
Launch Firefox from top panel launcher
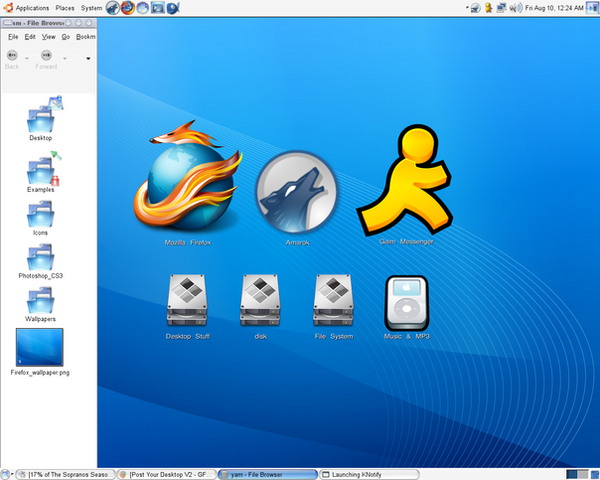(x=128, y=8)
